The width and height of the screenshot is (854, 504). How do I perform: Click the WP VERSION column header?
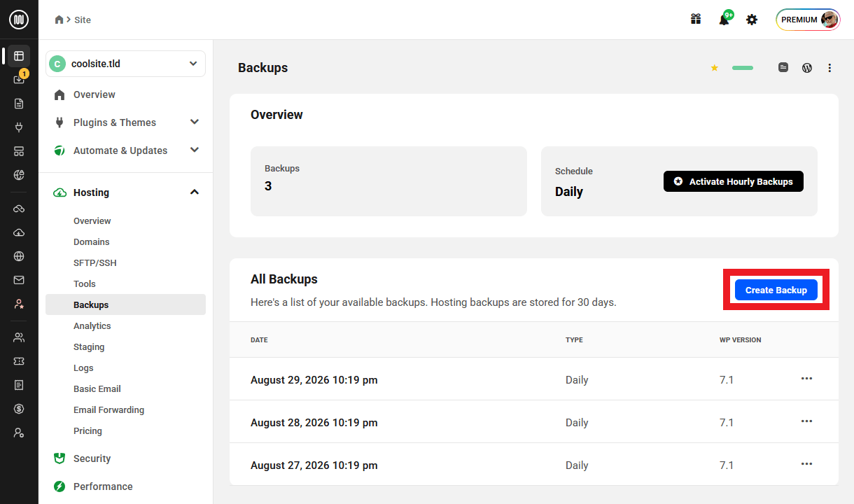740,339
